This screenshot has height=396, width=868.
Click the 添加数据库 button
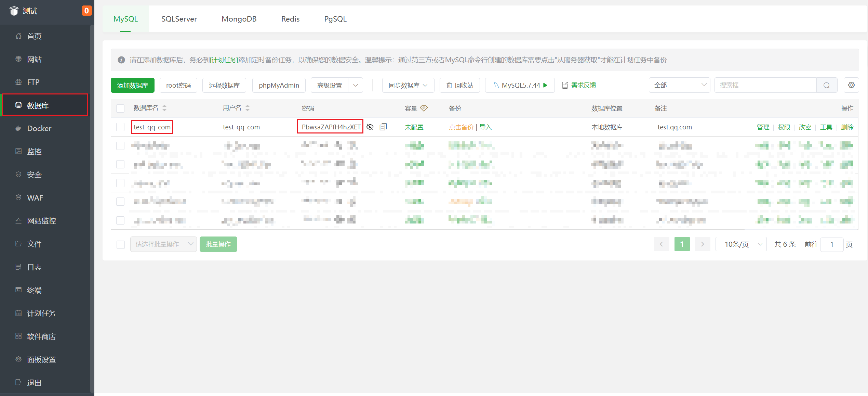(x=133, y=85)
